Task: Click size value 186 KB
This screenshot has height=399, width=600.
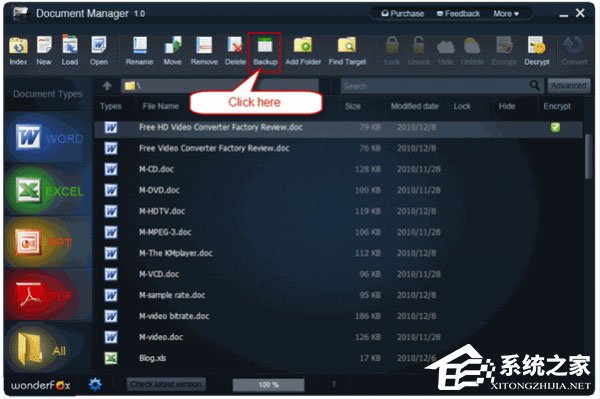Action: (368, 316)
